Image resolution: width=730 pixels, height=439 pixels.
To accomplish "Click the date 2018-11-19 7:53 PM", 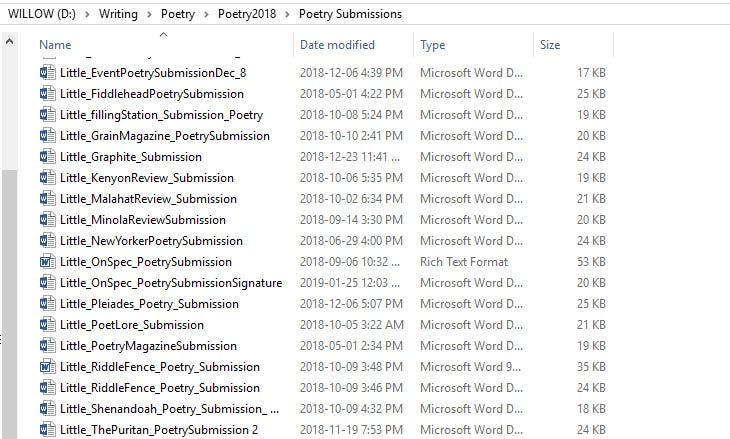I will pos(351,430).
